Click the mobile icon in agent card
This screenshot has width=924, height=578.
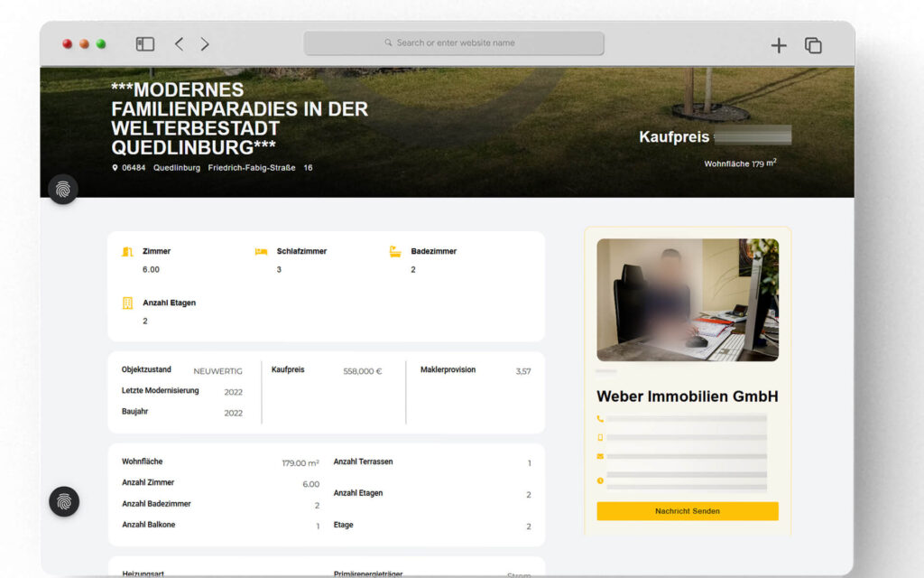coord(600,438)
